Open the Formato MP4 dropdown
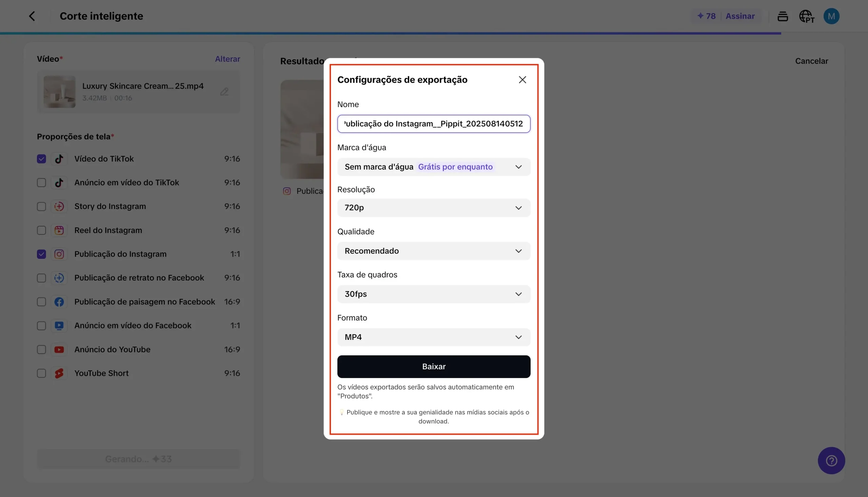 pos(433,337)
